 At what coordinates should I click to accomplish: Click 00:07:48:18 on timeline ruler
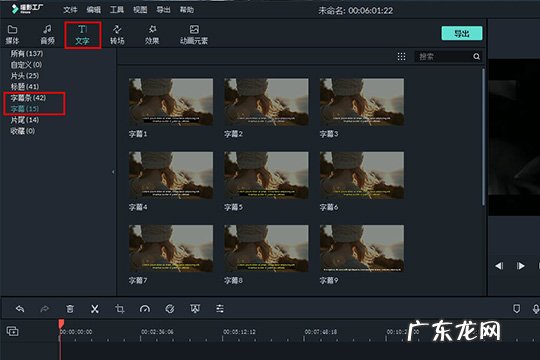[321, 332]
